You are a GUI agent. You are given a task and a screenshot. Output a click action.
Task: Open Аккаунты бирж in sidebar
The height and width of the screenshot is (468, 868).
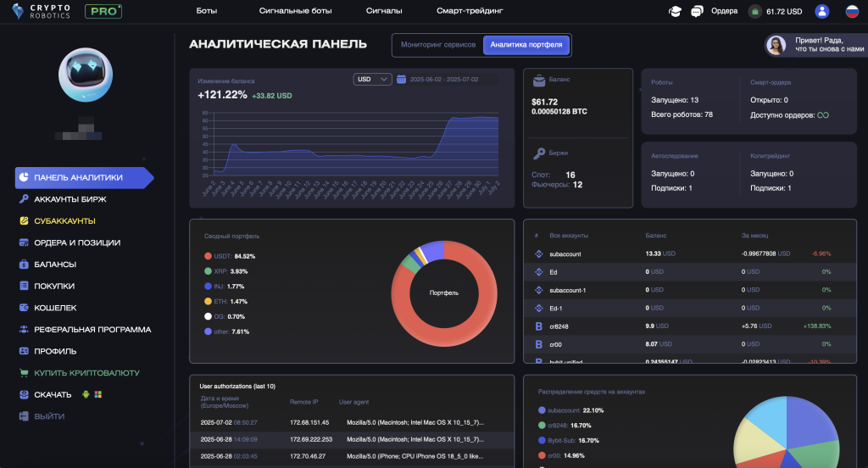coord(70,199)
